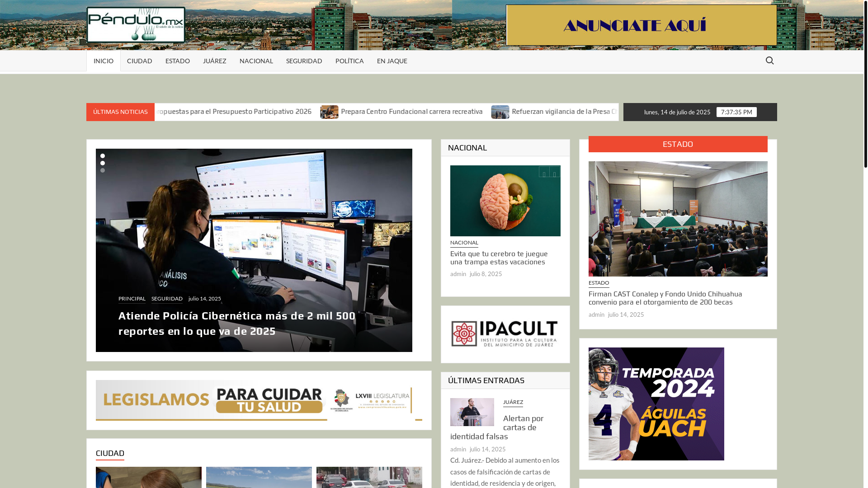868x488 pixels.
Task: Click date julio 8, 2025
Action: [486, 274]
